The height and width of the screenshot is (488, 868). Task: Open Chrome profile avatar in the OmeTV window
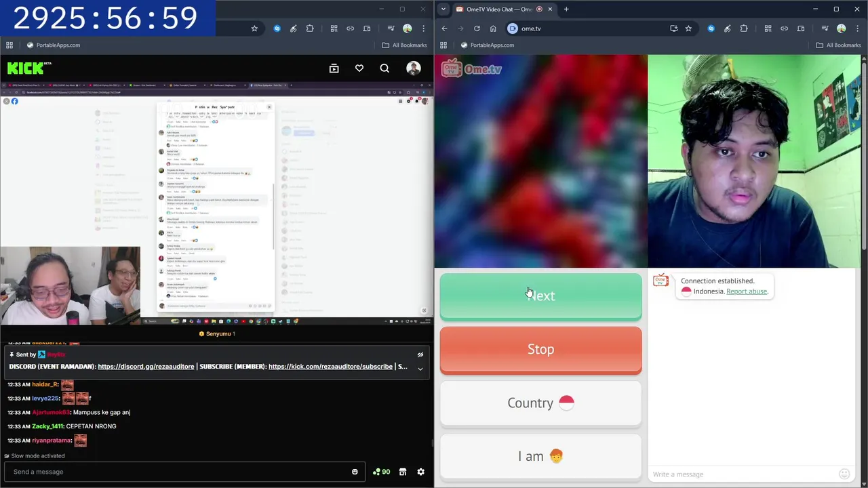(x=841, y=28)
